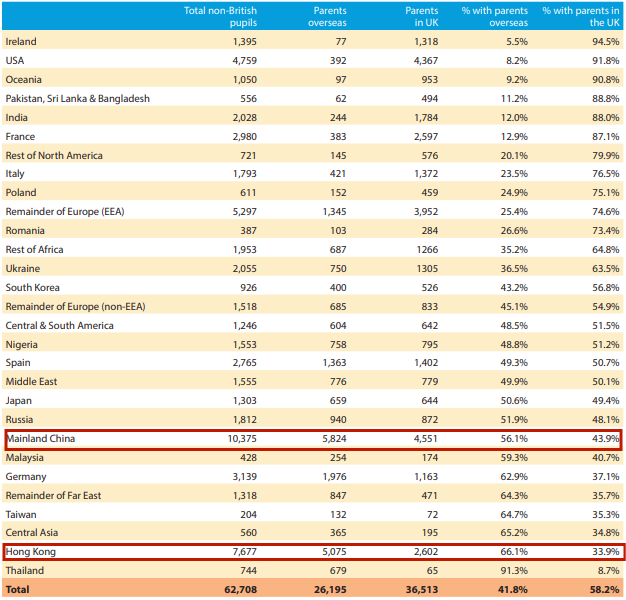Click the 43.9% value for Mainland China
The height and width of the screenshot is (600, 626).
606,439
